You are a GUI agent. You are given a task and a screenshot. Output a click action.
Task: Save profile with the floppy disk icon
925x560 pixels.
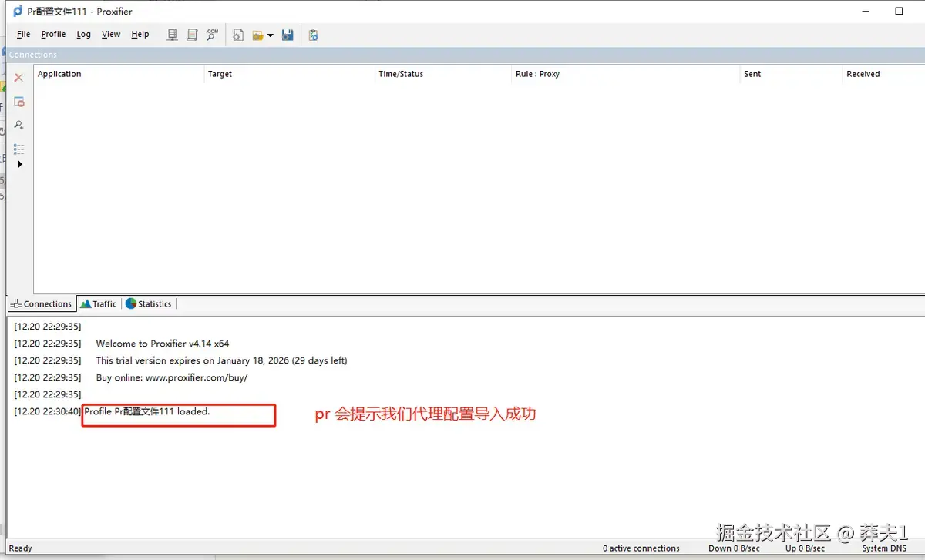288,35
